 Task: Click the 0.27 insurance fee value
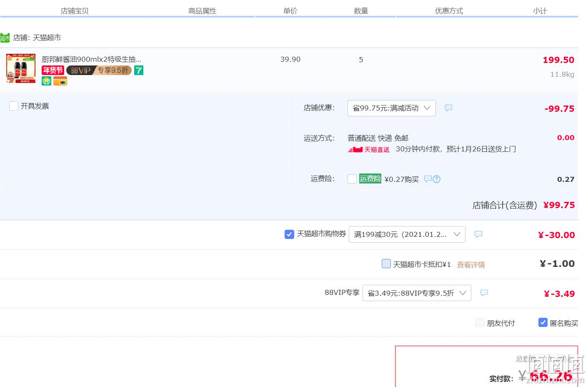click(566, 179)
